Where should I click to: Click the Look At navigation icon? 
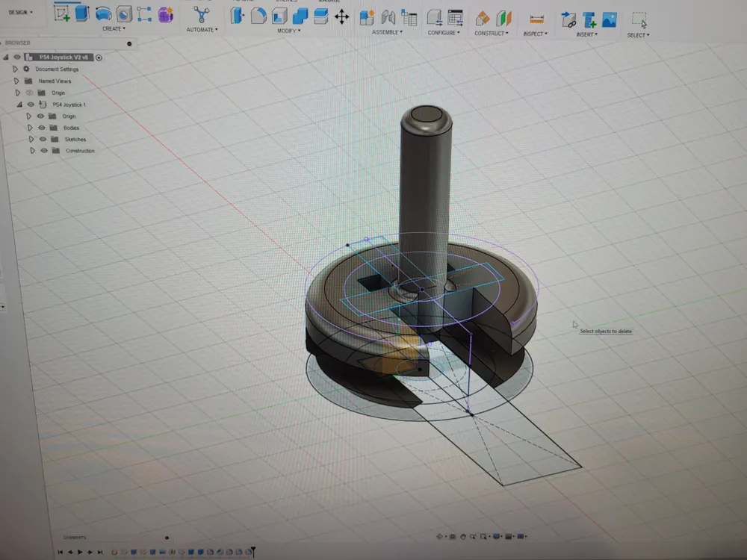click(x=453, y=537)
